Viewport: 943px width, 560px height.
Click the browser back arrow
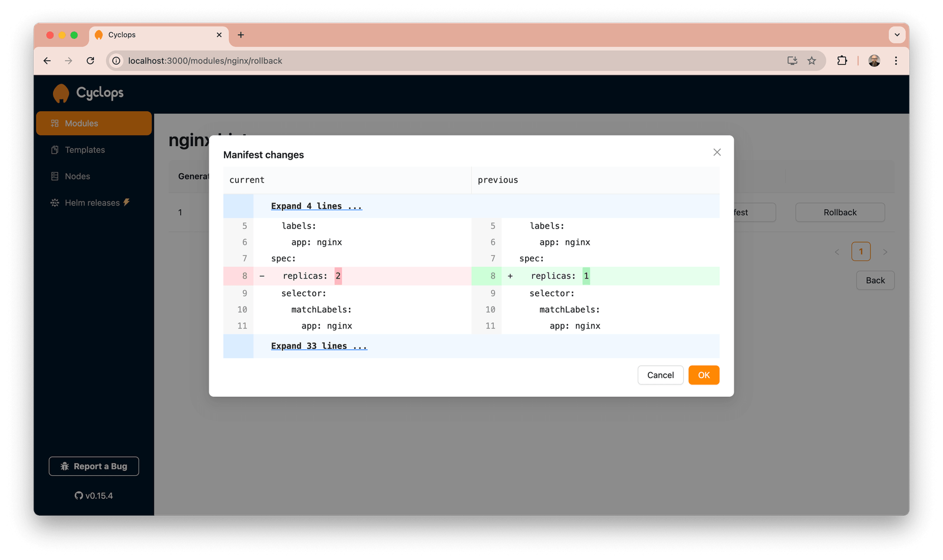[47, 61]
